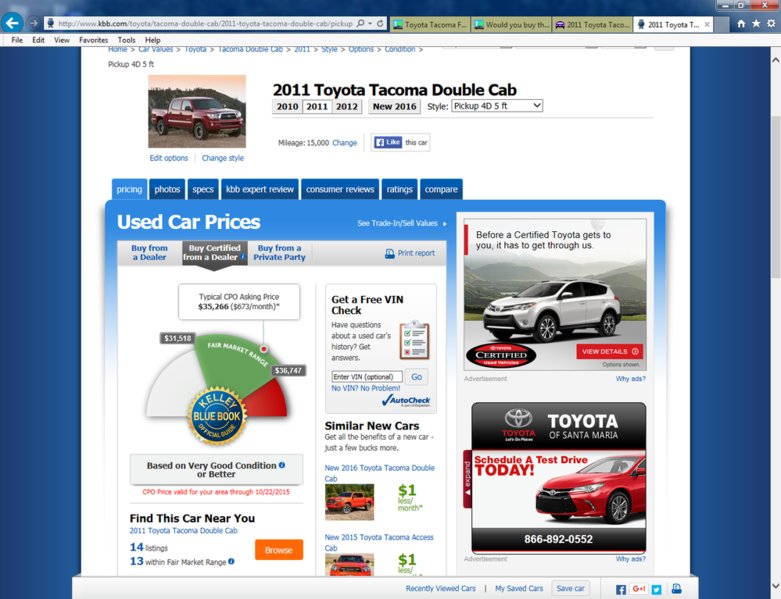The height and width of the screenshot is (599, 781).
Task: Open the Edit menu
Action: coord(38,40)
